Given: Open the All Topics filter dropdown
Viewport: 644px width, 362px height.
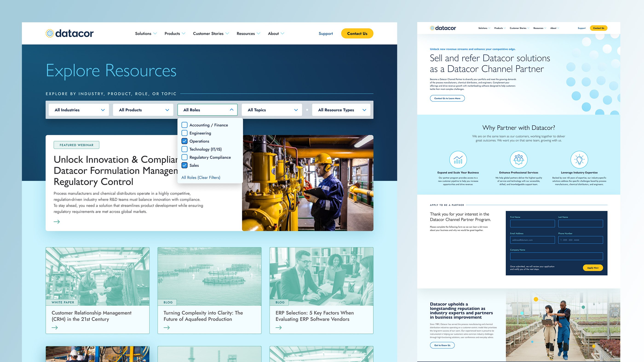Looking at the screenshot, I should click(x=272, y=110).
